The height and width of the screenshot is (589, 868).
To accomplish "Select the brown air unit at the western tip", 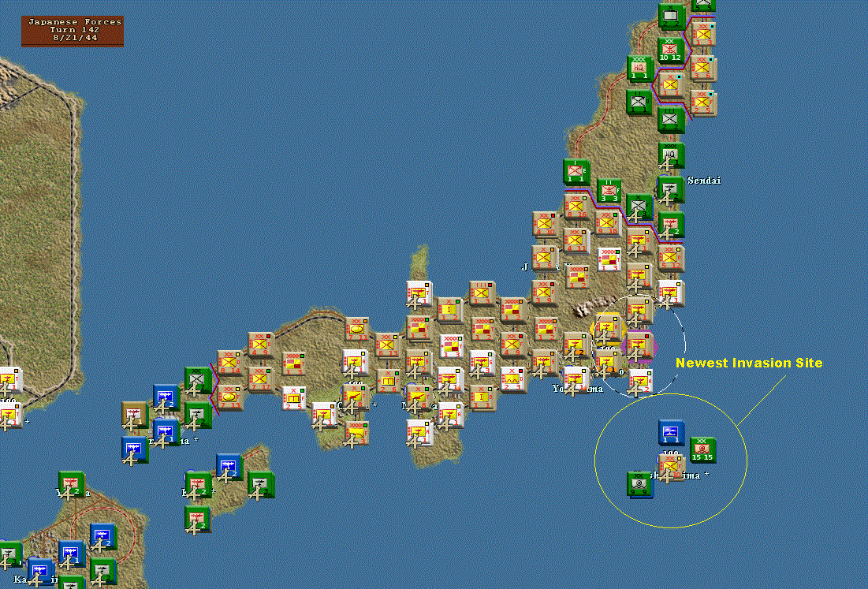I will pos(135,415).
